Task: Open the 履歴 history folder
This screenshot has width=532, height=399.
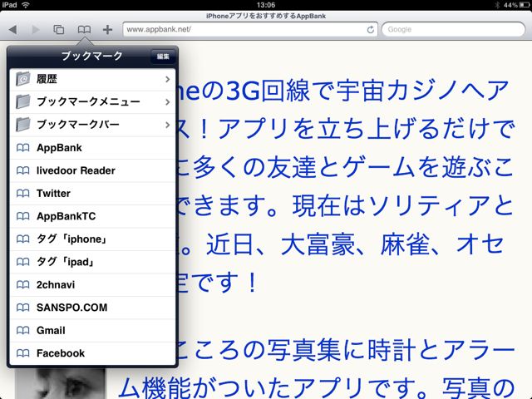Action: coord(92,80)
